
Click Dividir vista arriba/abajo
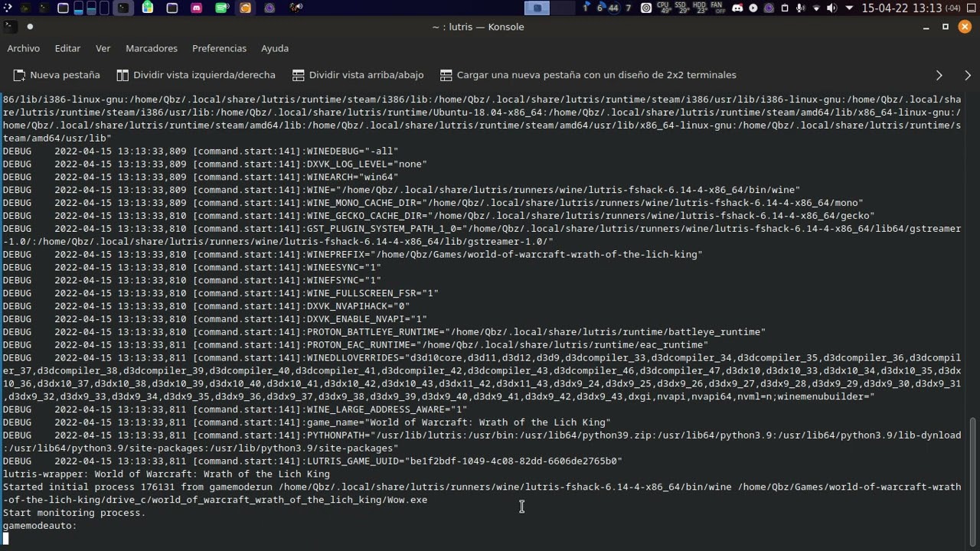click(358, 75)
